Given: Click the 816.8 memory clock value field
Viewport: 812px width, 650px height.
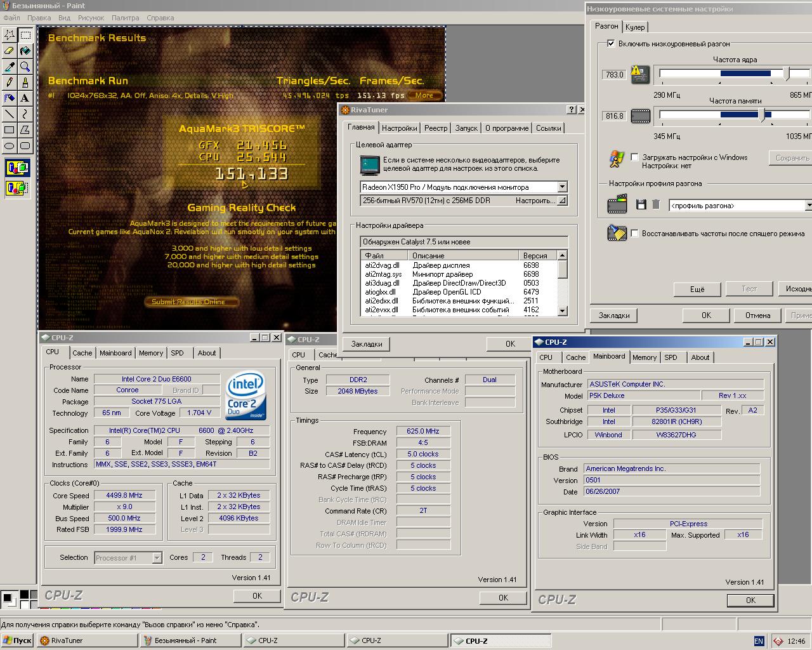Looking at the screenshot, I should click(x=614, y=116).
